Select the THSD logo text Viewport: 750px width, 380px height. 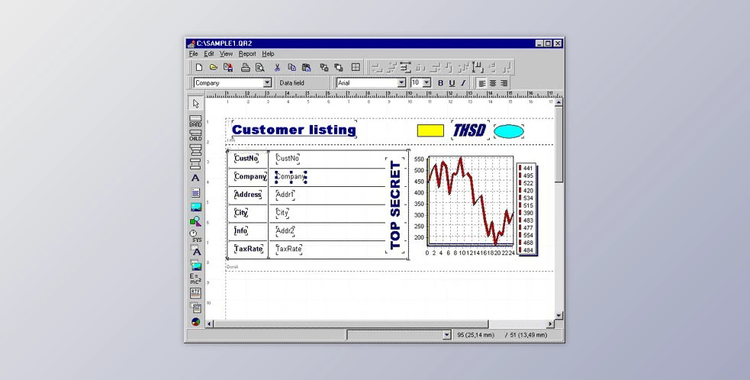coord(470,130)
